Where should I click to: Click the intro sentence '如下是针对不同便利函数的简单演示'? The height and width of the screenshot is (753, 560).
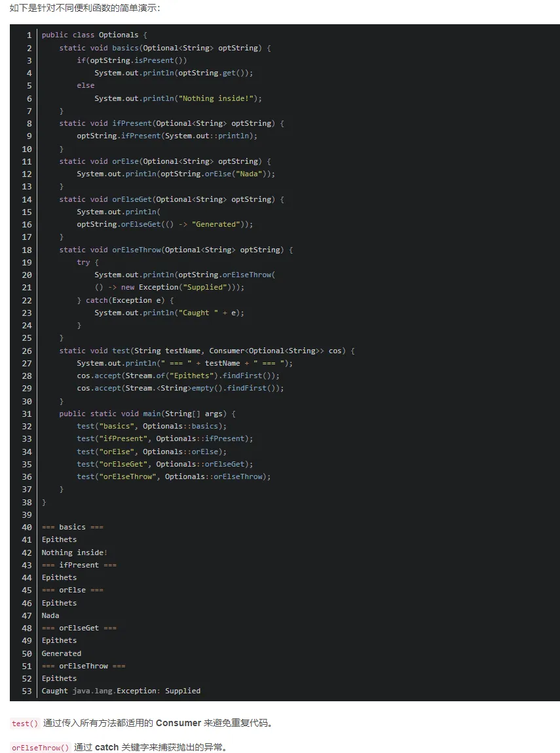[x=85, y=8]
